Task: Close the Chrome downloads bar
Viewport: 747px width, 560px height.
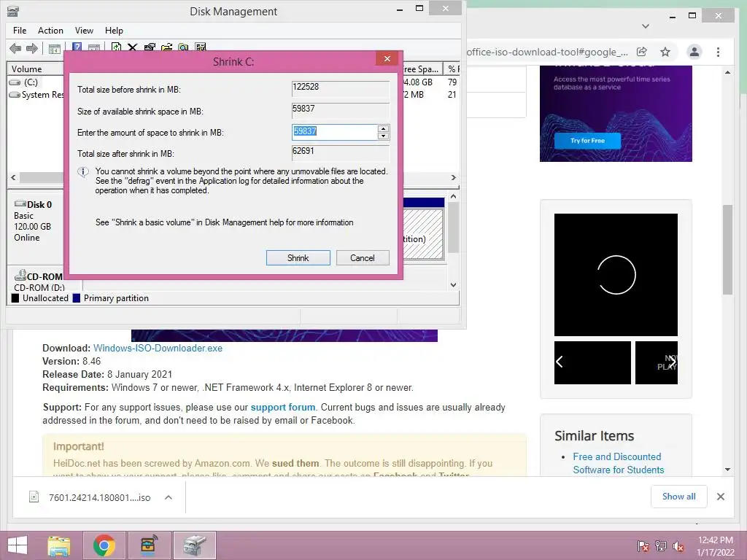Action: click(x=720, y=497)
